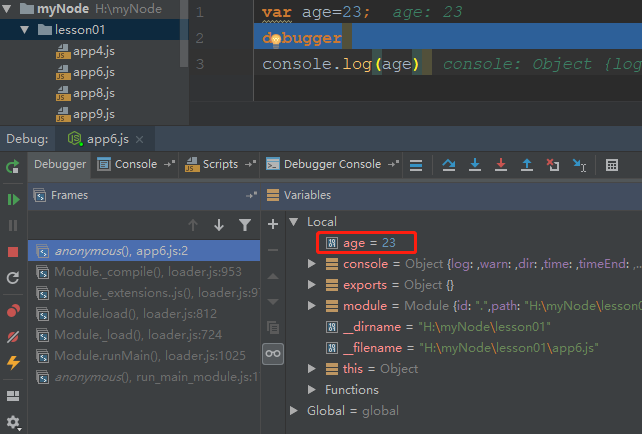
Task: Open debug settings gear icon
Action: (13, 422)
